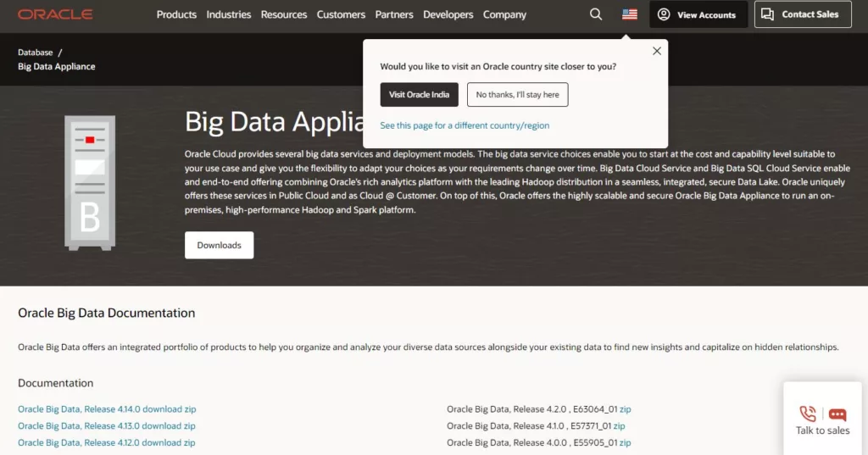Click the Documentation subheading
Viewport: 868px width, 455px height.
[x=55, y=383]
